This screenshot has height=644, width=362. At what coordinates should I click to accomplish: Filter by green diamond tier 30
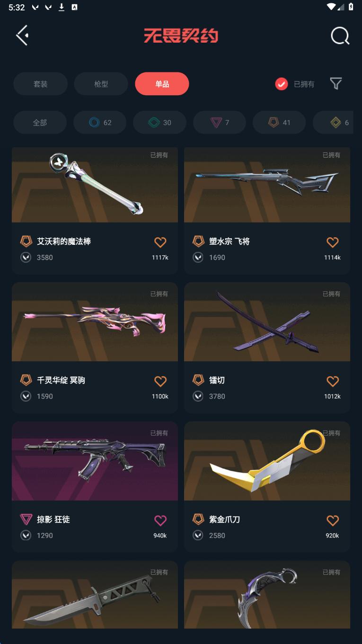click(x=159, y=123)
